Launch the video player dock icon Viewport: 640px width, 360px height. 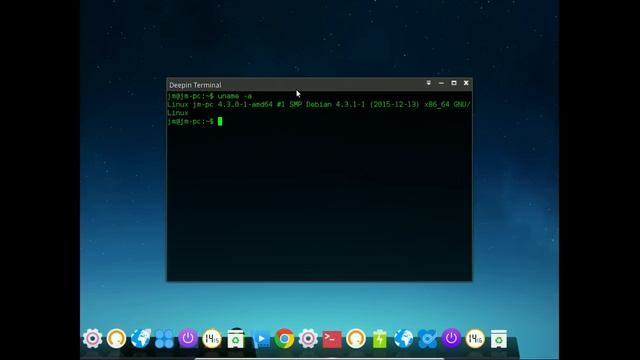click(261, 339)
